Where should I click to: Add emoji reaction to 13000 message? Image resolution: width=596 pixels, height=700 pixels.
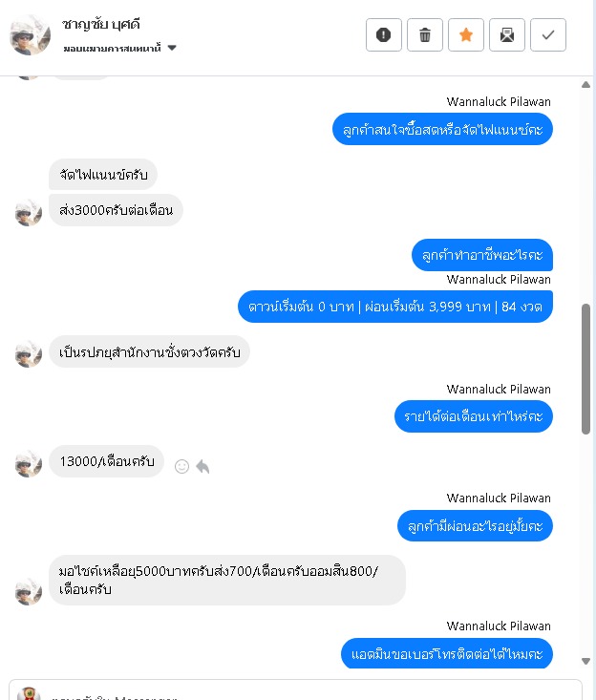point(181,467)
